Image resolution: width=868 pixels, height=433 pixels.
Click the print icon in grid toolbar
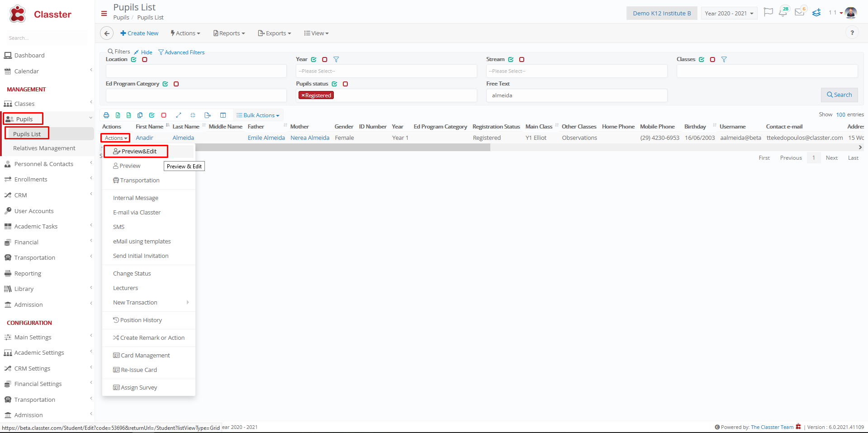click(106, 115)
